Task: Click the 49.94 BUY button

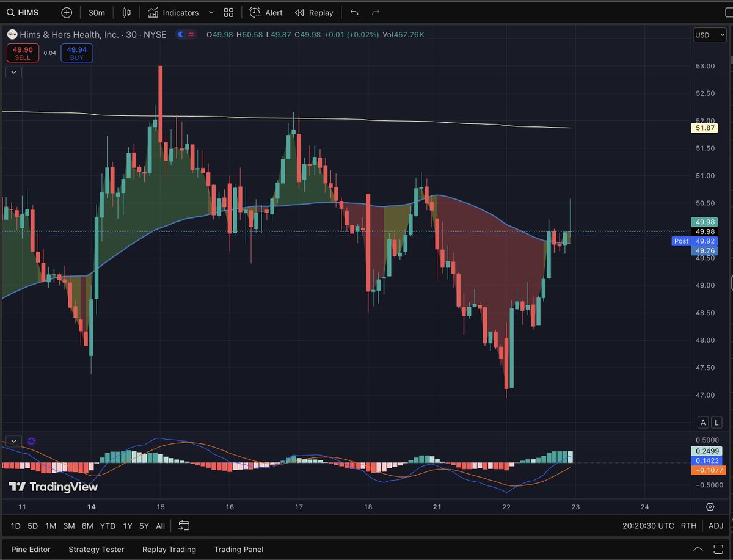Action: [x=76, y=53]
